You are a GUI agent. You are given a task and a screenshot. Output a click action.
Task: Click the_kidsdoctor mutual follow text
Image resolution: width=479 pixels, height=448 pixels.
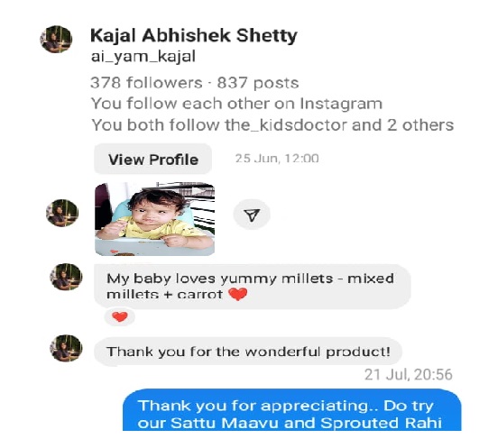286,125
